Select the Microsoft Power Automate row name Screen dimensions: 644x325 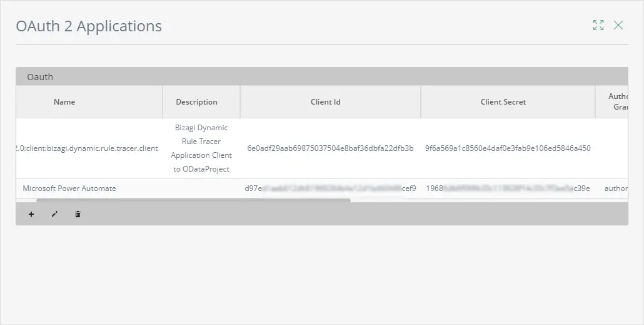point(69,188)
